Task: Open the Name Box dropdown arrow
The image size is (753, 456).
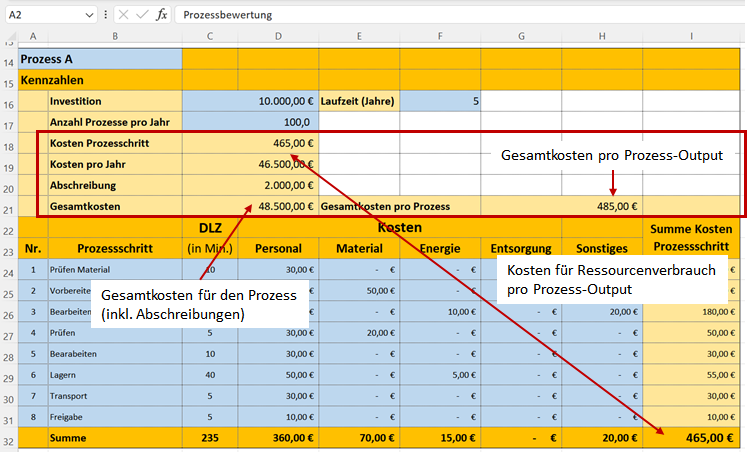Action: click(90, 16)
